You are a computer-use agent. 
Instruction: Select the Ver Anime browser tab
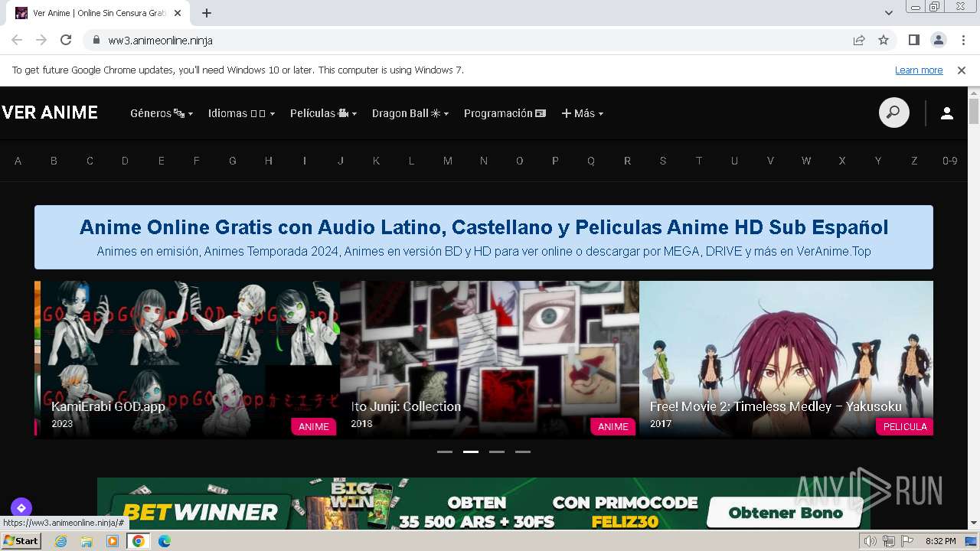100,13
